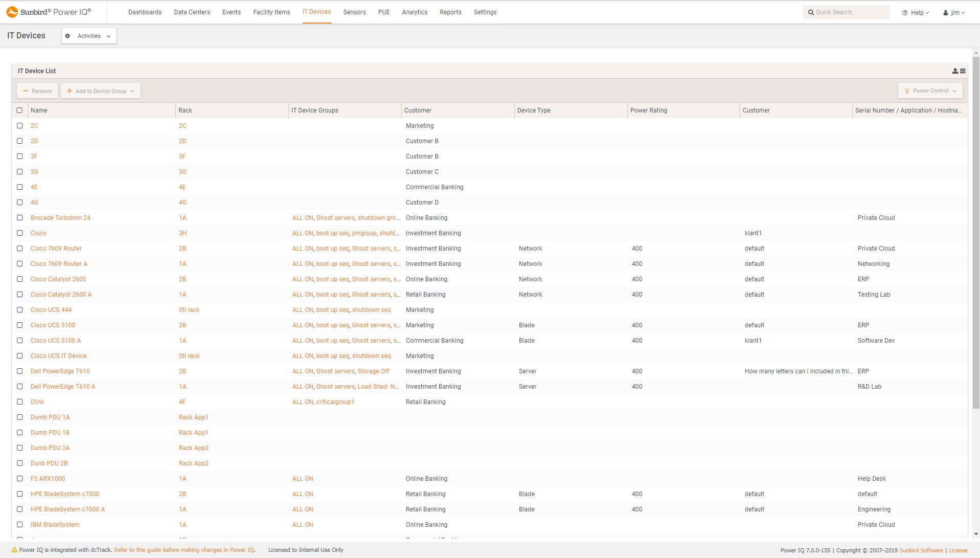
Task: Open the column list icon beside the export icon
Action: (x=963, y=71)
